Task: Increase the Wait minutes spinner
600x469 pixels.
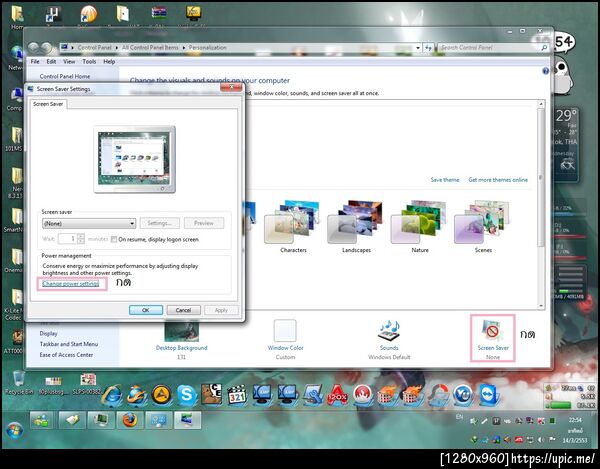Action: click(81, 236)
